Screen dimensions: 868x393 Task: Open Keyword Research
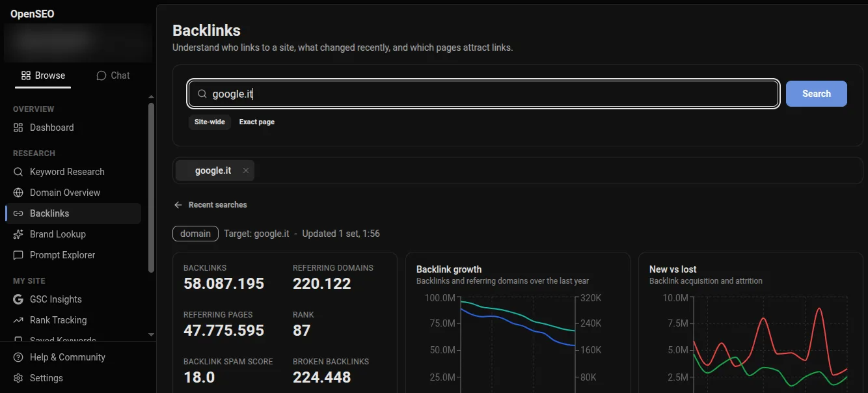point(73,172)
